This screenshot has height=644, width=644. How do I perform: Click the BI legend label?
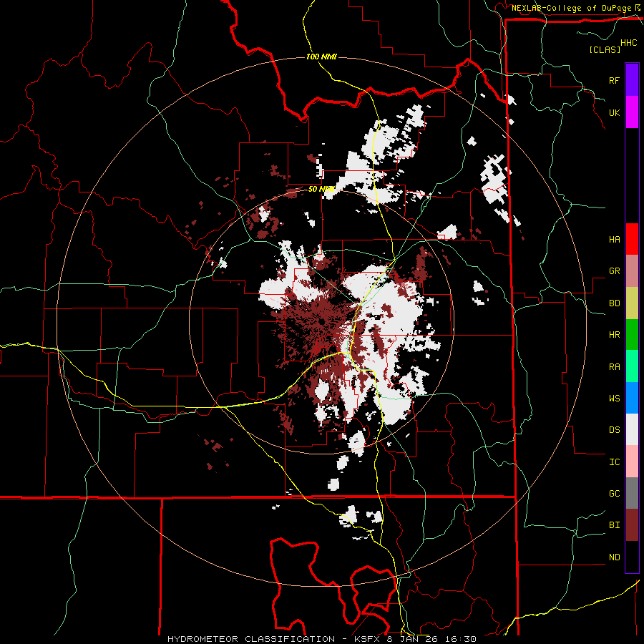click(x=614, y=525)
